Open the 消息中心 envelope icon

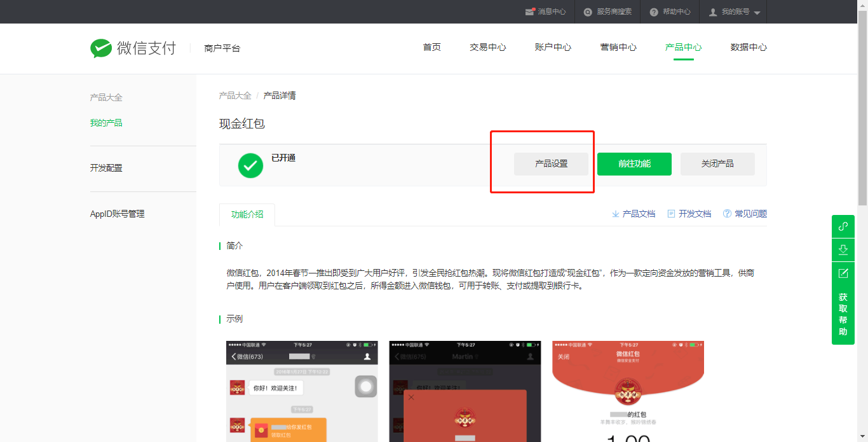530,11
